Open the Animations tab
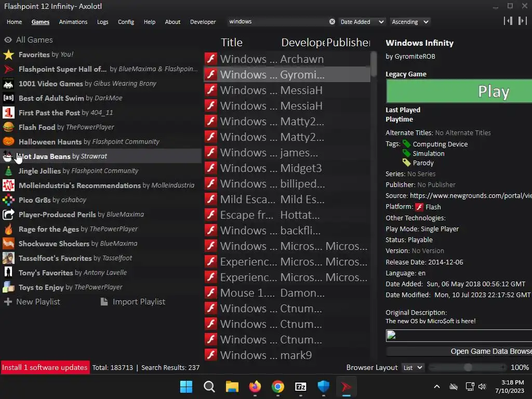The image size is (532, 399). [x=73, y=22]
